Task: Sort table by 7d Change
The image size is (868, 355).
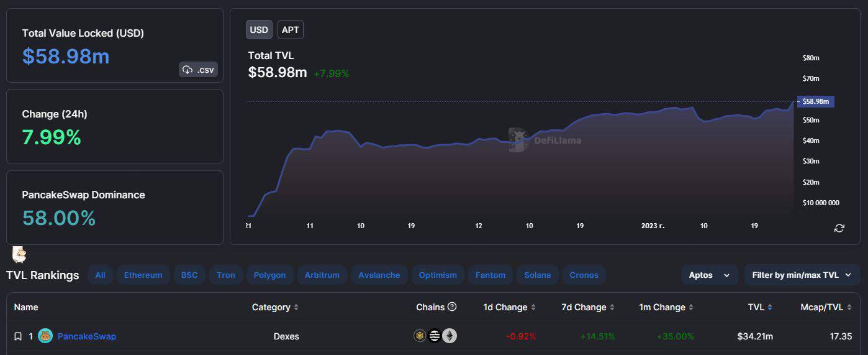Action: (587, 307)
